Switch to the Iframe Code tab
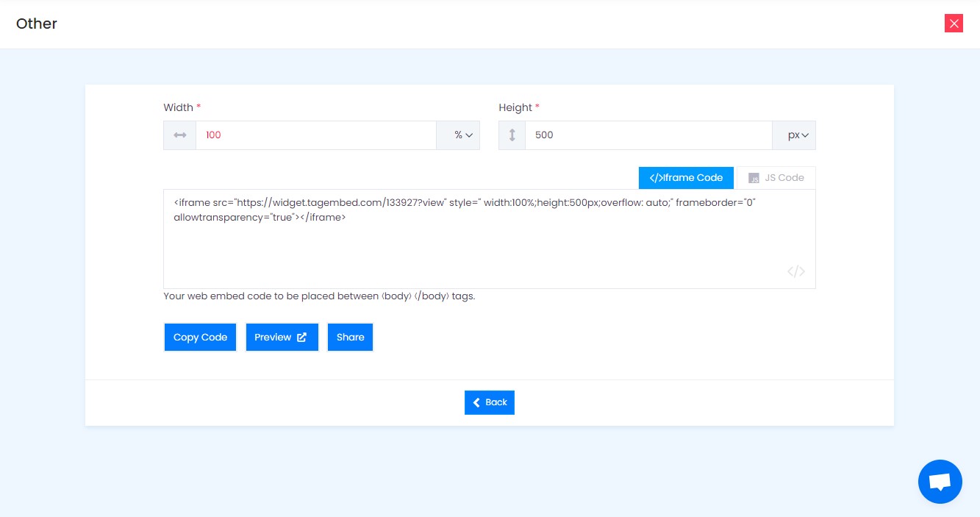Image resolution: width=980 pixels, height=517 pixels. (686, 177)
